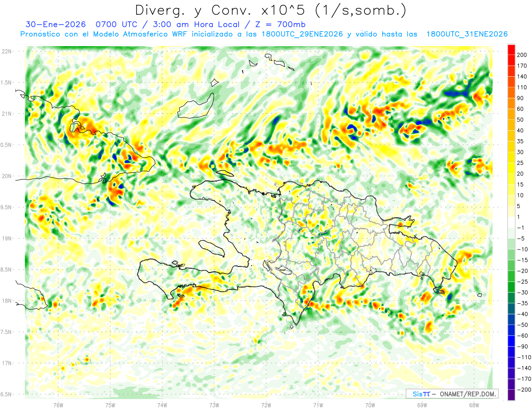Click the '20N' latitude label

(6, 176)
